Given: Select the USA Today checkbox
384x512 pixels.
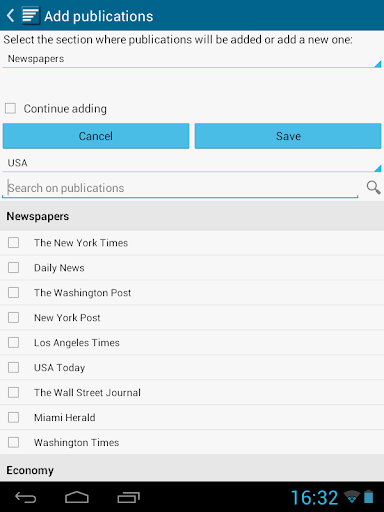Looking at the screenshot, I should coord(13,367).
